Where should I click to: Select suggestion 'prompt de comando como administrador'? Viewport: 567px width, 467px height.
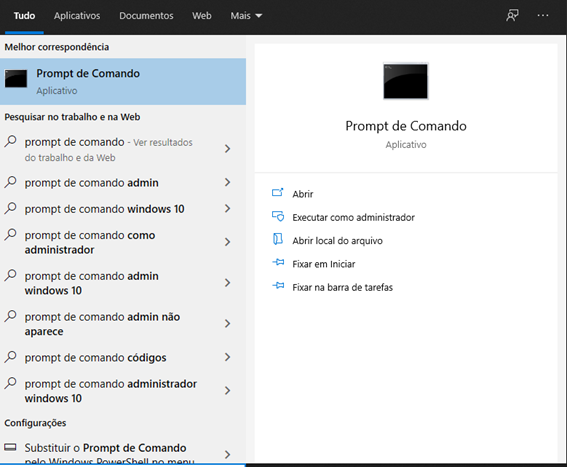coord(123,242)
